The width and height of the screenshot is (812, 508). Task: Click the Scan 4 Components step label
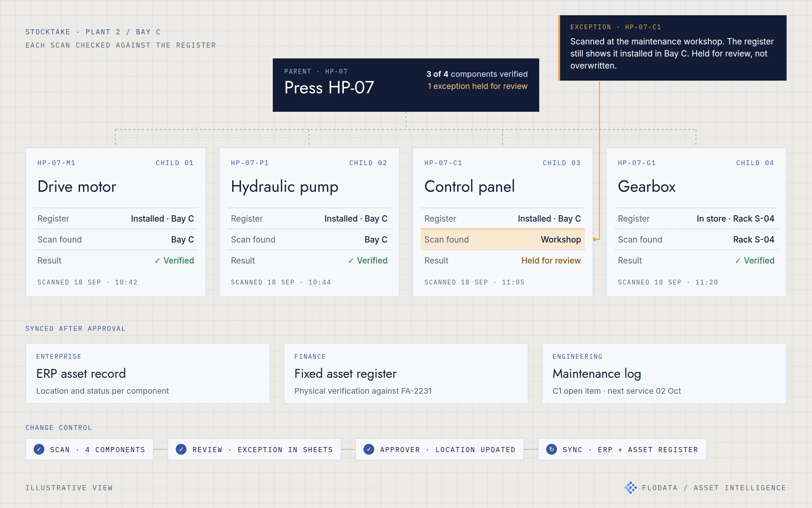click(x=98, y=450)
